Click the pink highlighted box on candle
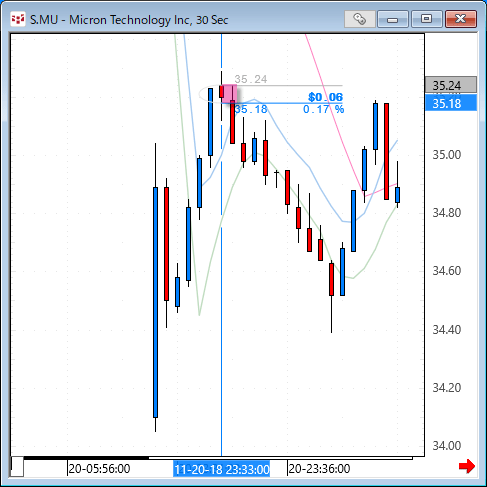This screenshot has width=487, height=487. pyautogui.click(x=230, y=94)
